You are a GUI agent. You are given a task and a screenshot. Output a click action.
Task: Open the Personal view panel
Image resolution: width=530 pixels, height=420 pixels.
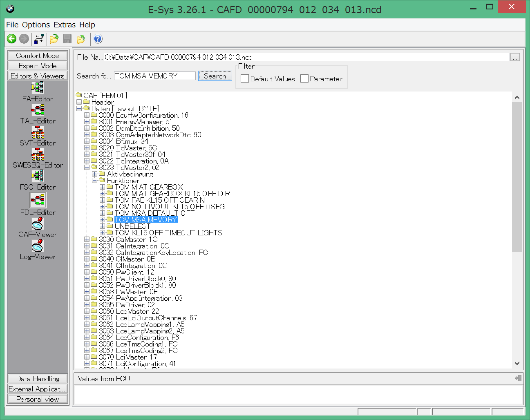coord(38,399)
